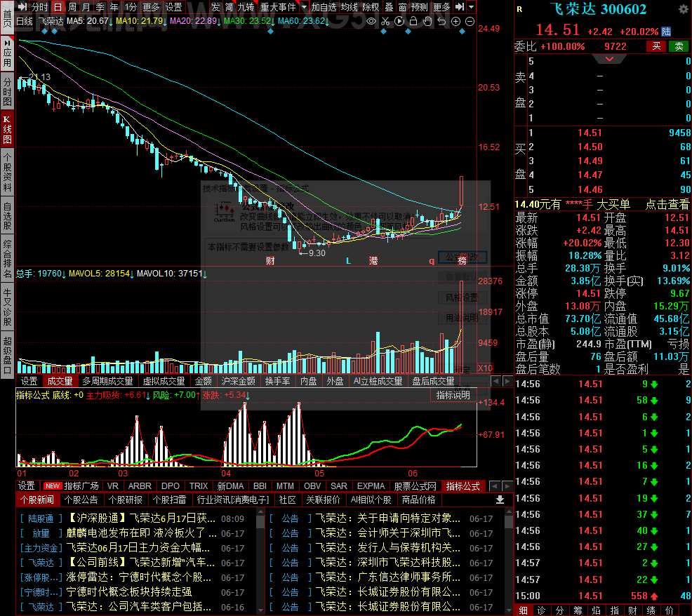Viewport: 692px width, 616px height.
Task: Toggle 除权 ex-rights adjustment
Action: click(x=371, y=7)
